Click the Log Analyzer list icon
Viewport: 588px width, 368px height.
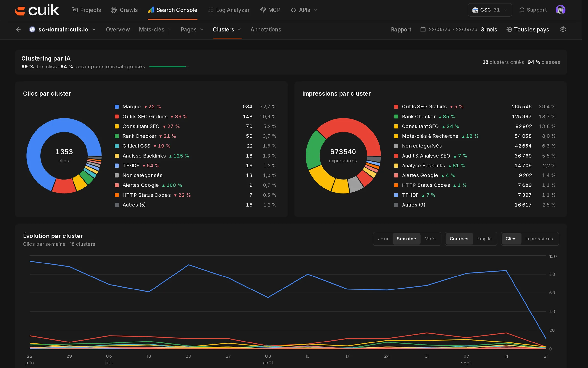click(x=210, y=10)
